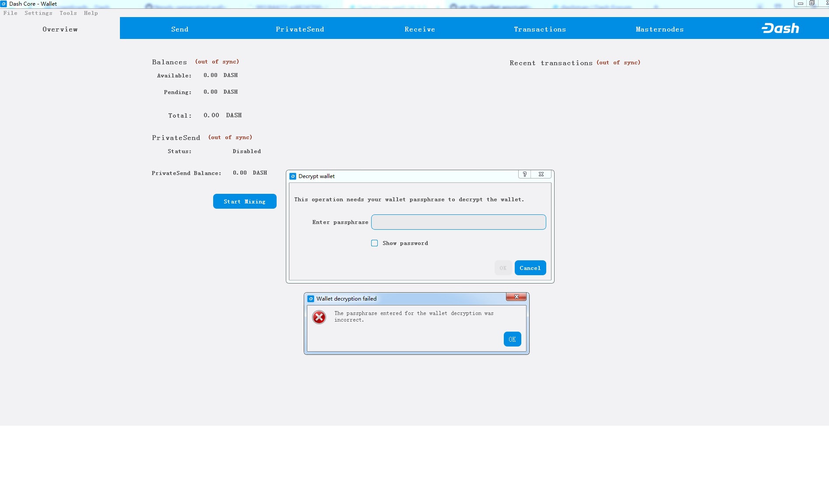
Task: Click the PrivateSend status Disabled text
Action: 247,151
